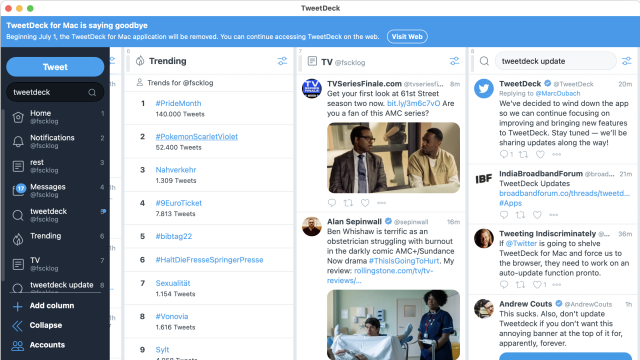Image resolution: width=640 pixels, height=360 pixels.
Task: Open more actions on IndiaBroadbandForum tweet
Action: pos(553,215)
